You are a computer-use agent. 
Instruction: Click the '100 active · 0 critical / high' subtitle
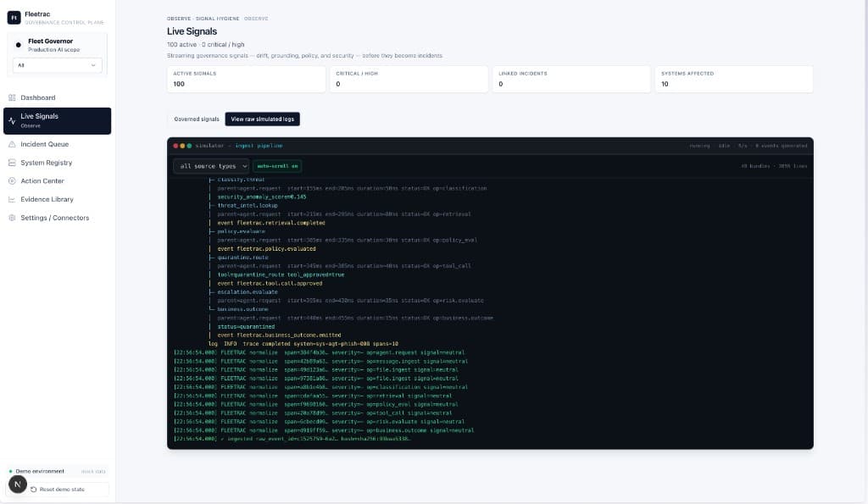pos(205,45)
